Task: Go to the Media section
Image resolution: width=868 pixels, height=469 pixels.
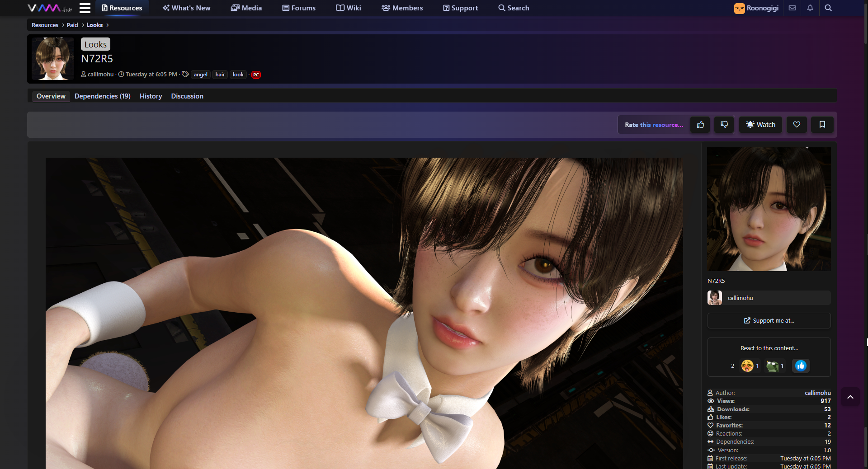Action: point(246,8)
